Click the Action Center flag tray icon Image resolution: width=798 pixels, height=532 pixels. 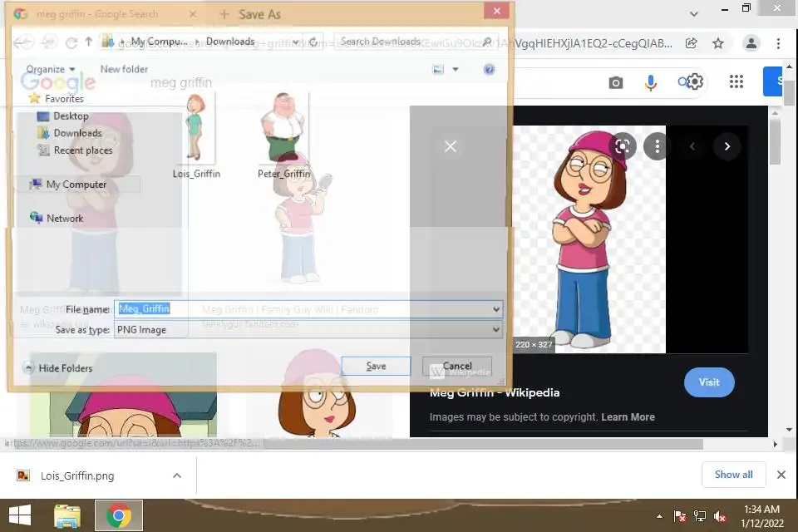tap(679, 516)
